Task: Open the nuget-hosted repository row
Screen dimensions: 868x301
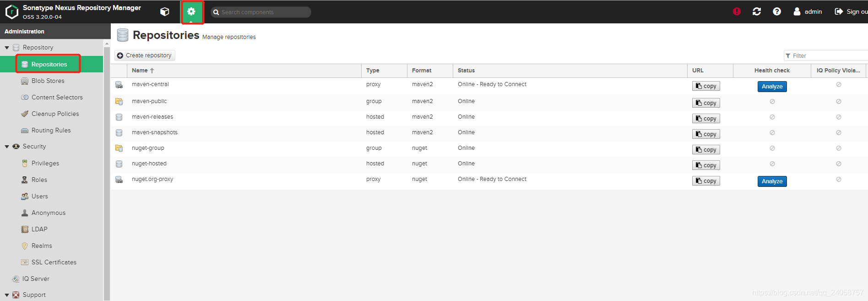Action: point(489,165)
